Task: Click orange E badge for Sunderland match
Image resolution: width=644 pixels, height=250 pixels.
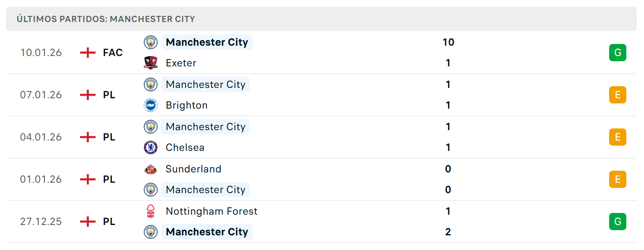Action: (x=618, y=179)
